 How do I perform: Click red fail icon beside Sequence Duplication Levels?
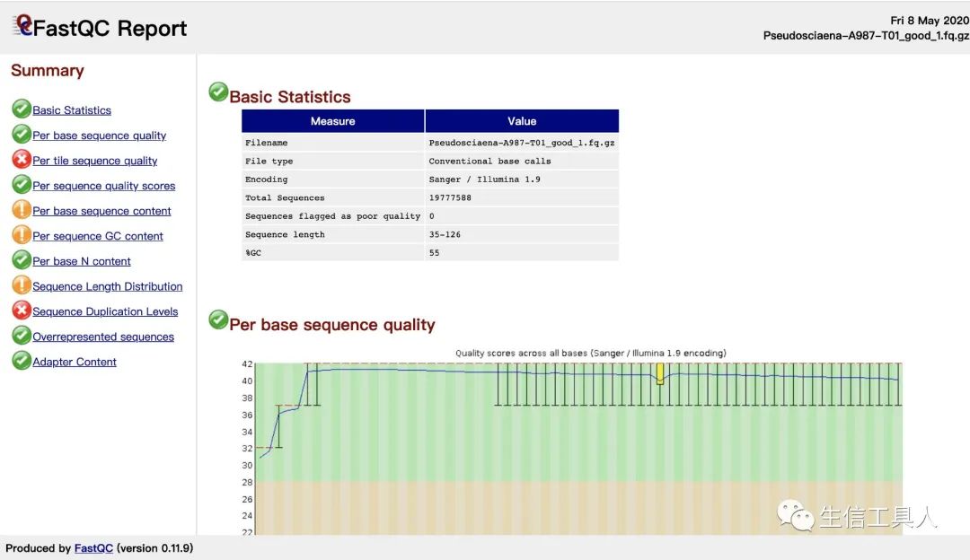click(x=21, y=311)
